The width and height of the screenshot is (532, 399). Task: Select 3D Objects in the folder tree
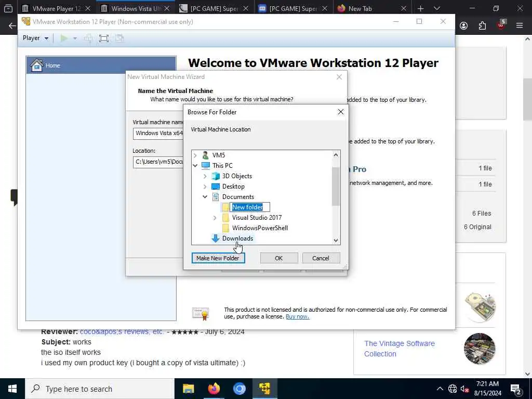[x=237, y=176]
